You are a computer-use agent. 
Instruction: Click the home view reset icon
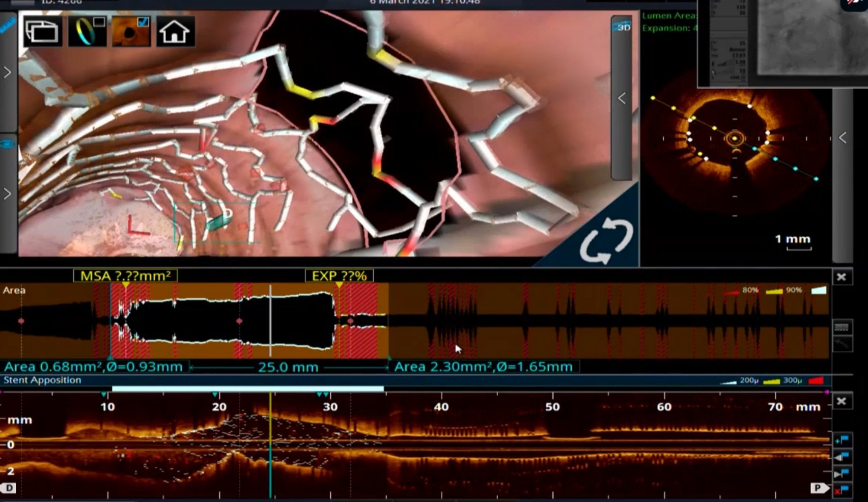pyautogui.click(x=175, y=32)
